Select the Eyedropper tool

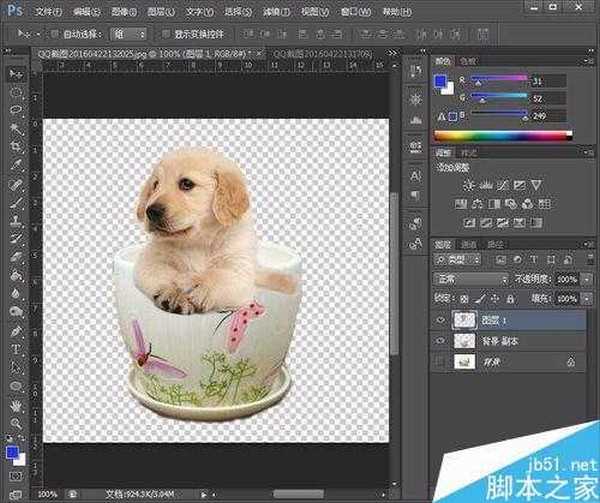16,165
